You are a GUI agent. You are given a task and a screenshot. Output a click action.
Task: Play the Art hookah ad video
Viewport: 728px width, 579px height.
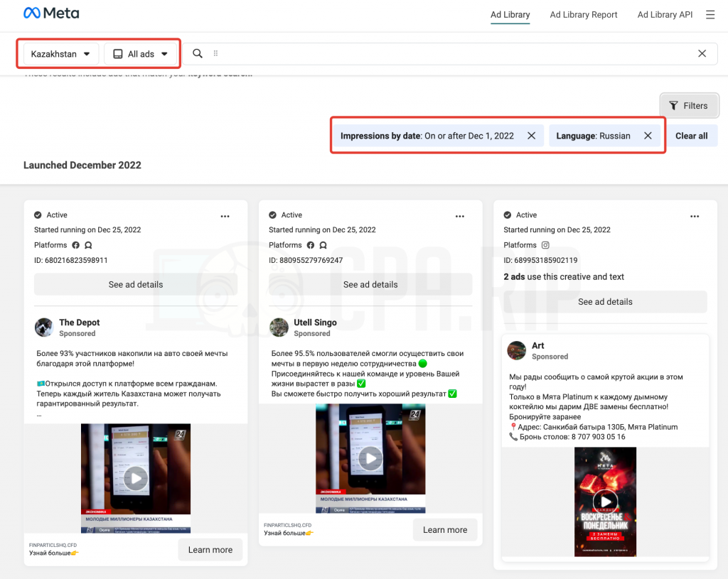(x=606, y=502)
